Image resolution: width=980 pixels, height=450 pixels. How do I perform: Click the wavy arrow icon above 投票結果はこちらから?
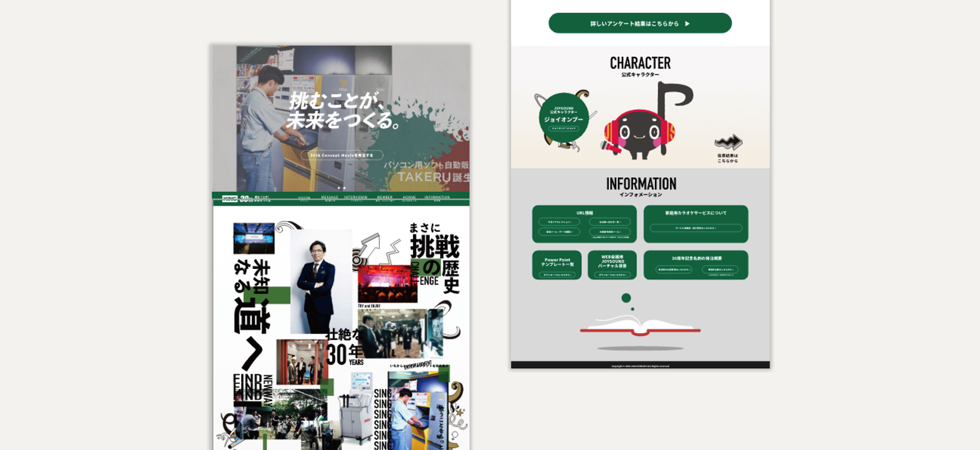click(728, 142)
